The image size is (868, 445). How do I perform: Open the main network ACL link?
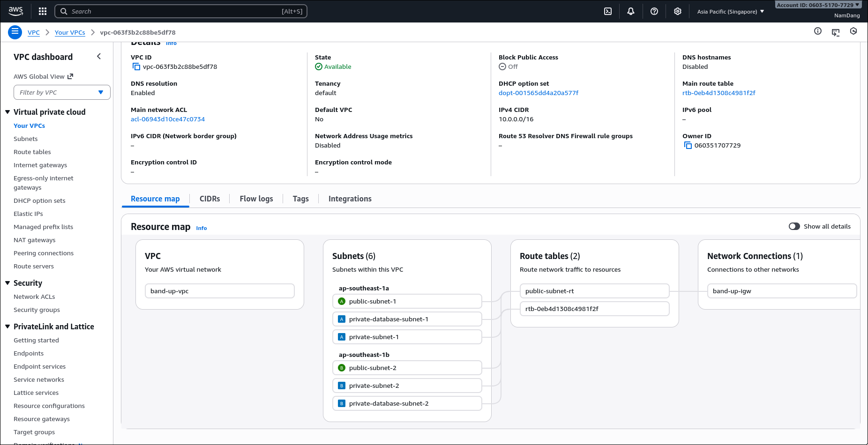coord(168,119)
